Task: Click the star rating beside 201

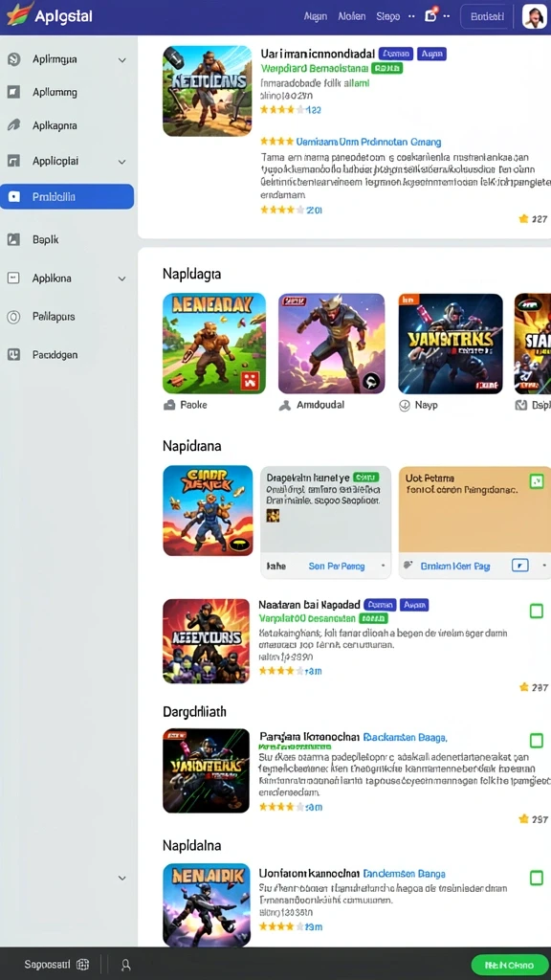Action: (x=282, y=210)
